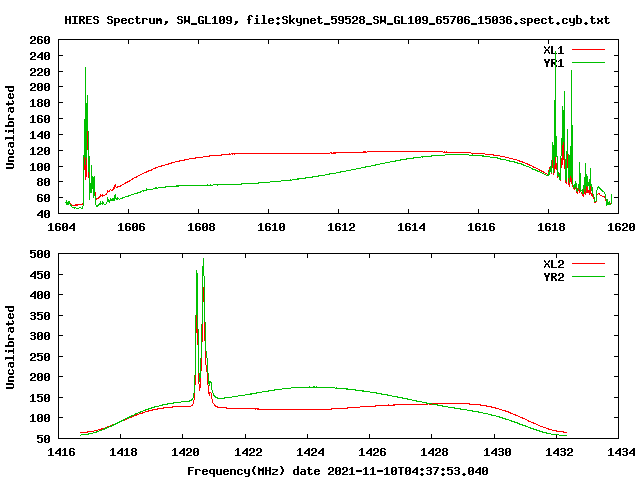
Task: Click the 1426 x-axis tick label
Action: (x=372, y=452)
